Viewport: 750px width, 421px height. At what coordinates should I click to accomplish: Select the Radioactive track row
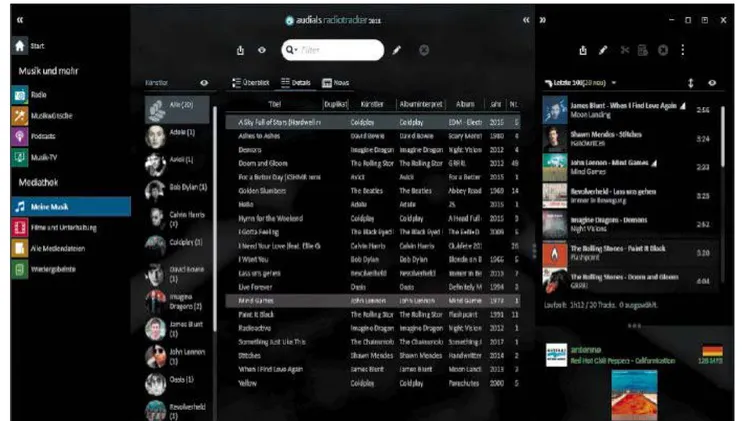point(373,328)
